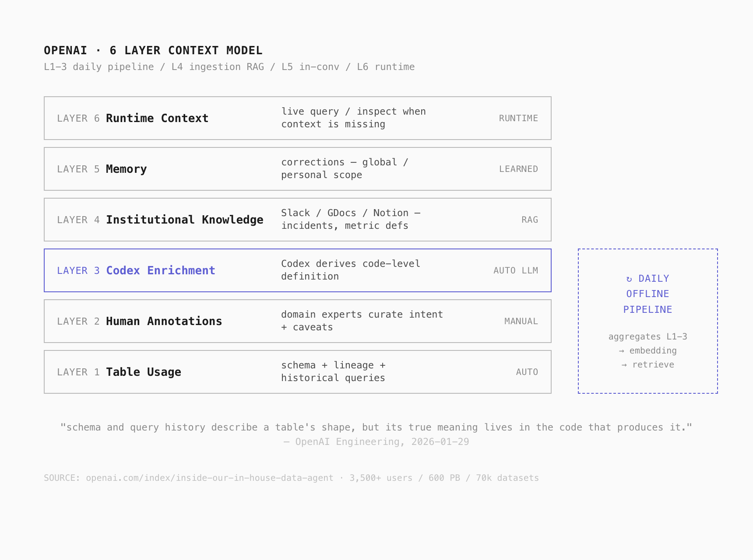Select the 'Institutional Knowledge' layer title
The height and width of the screenshot is (560, 753).
185,220
